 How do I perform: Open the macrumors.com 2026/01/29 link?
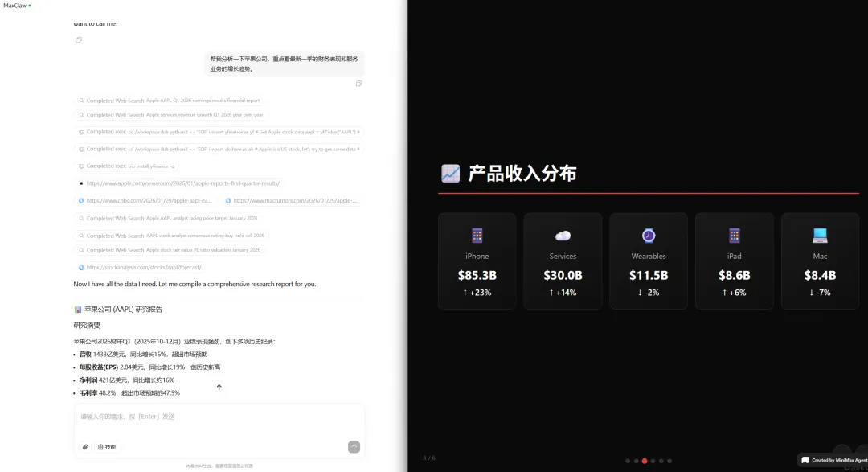coord(291,200)
